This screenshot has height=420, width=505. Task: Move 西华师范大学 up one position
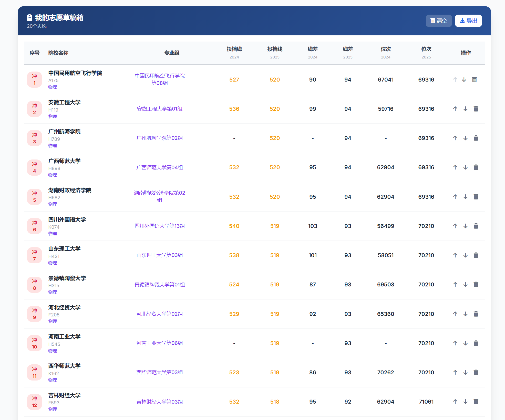click(455, 373)
